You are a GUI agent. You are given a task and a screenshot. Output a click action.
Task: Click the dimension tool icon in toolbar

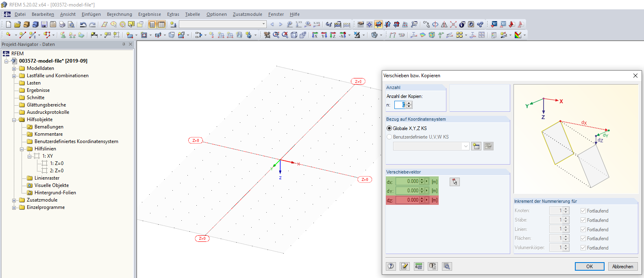(x=94, y=35)
